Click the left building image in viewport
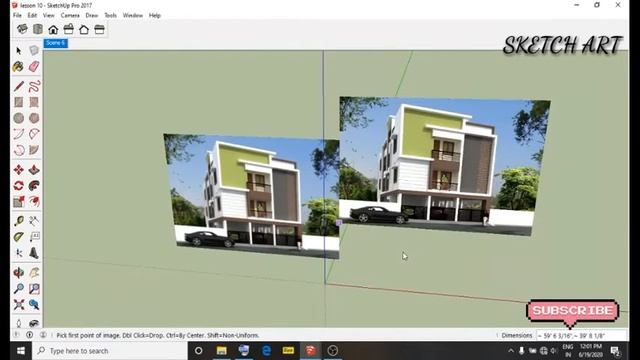This screenshot has height=360, width=640. 251,196
